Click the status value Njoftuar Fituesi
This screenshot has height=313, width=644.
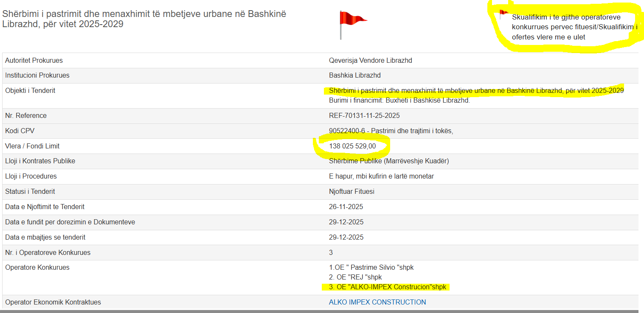coord(352,192)
